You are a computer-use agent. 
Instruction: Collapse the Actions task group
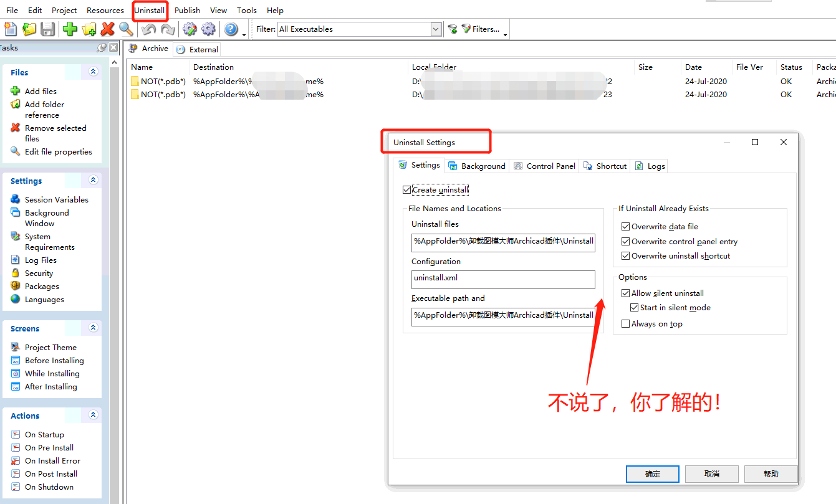[x=94, y=415]
